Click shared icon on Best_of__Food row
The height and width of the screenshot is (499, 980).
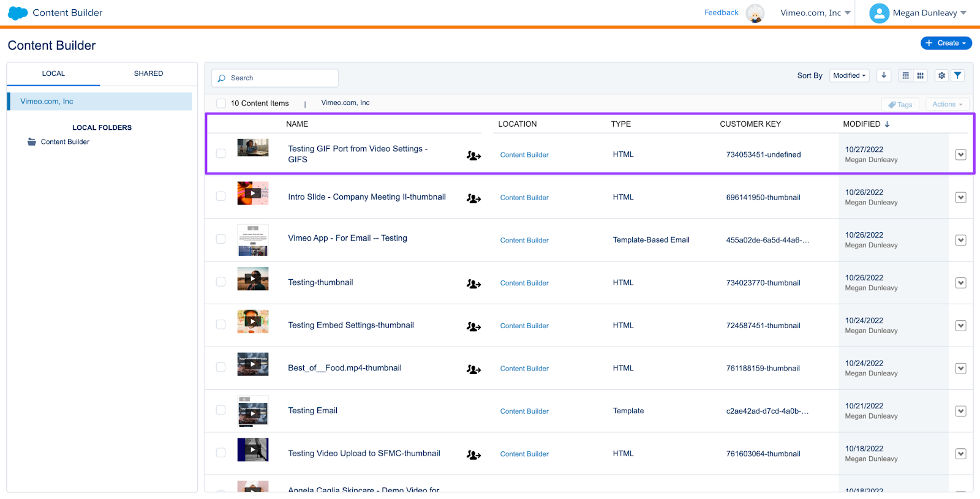click(473, 369)
